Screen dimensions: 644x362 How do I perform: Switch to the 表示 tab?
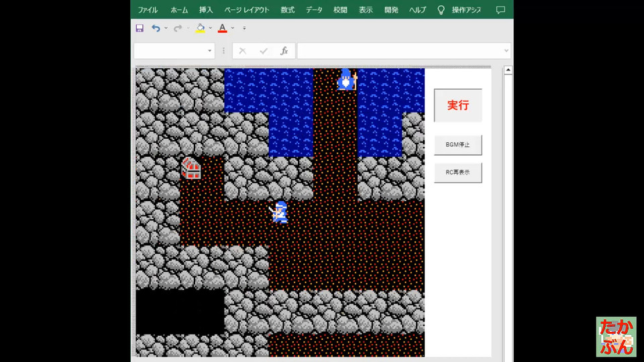coord(366,10)
